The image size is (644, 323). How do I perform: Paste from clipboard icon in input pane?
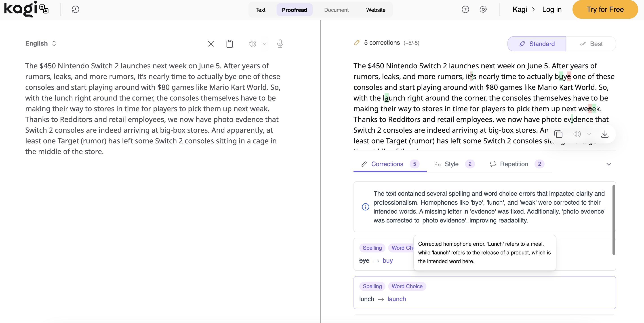click(229, 44)
